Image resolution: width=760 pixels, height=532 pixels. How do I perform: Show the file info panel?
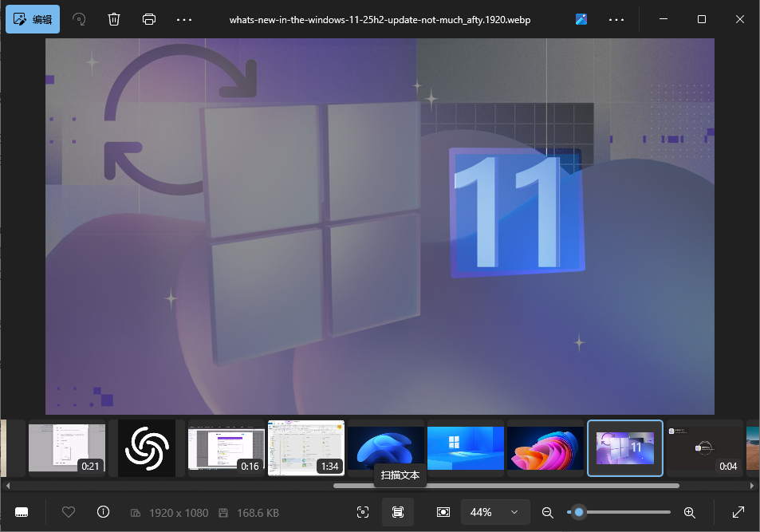pos(103,512)
